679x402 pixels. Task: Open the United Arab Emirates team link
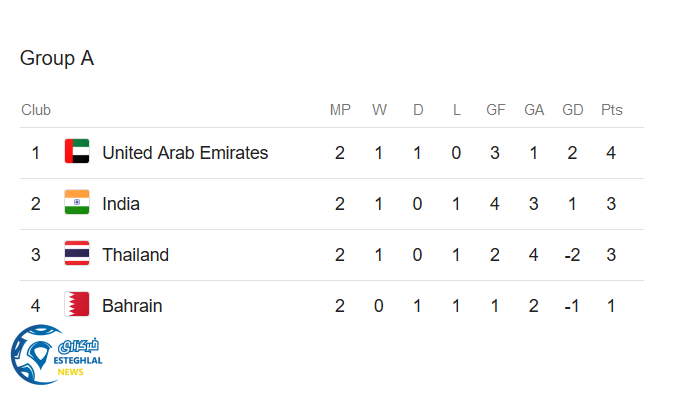pyautogui.click(x=185, y=153)
